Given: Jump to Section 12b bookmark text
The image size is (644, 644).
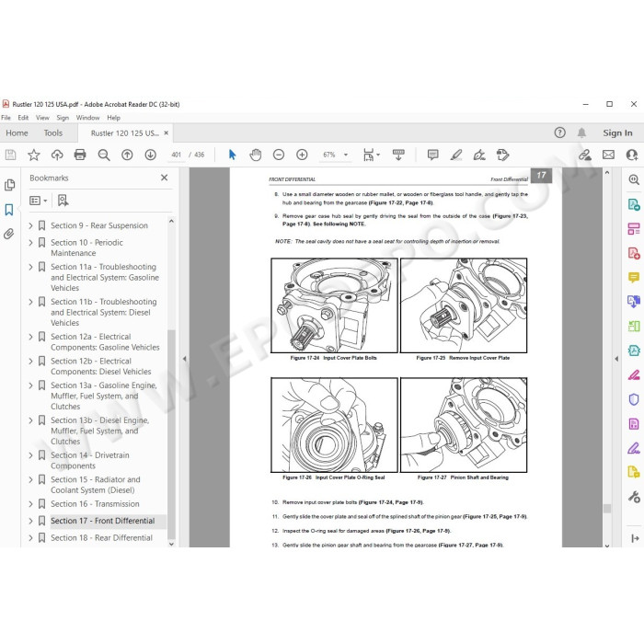Looking at the screenshot, I should pos(101,366).
